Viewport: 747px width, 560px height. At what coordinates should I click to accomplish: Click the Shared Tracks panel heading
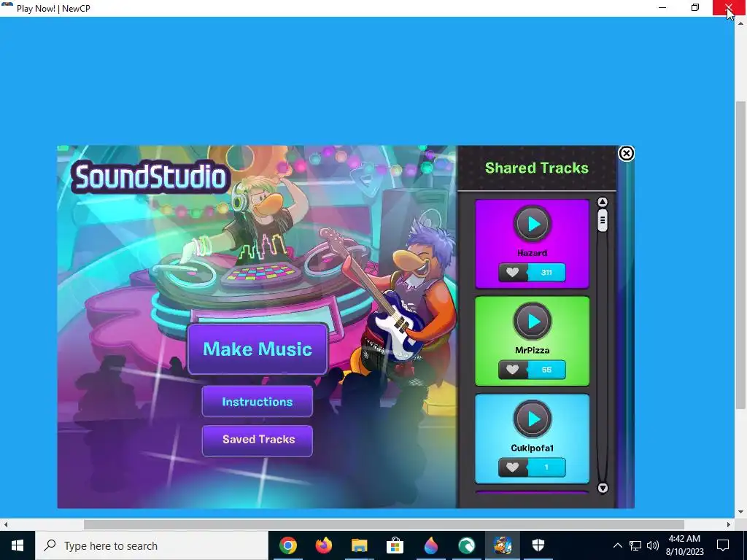(x=536, y=168)
